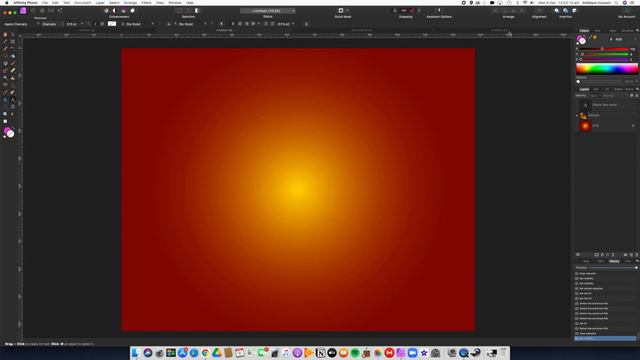Toggle italic text formatting
640x360 pixels.
pos(96,24)
